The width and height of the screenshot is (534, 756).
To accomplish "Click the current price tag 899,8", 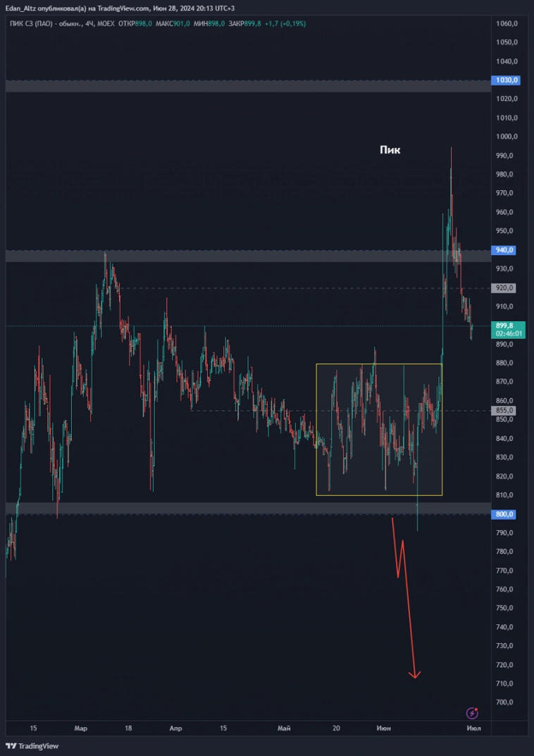I will (x=505, y=326).
